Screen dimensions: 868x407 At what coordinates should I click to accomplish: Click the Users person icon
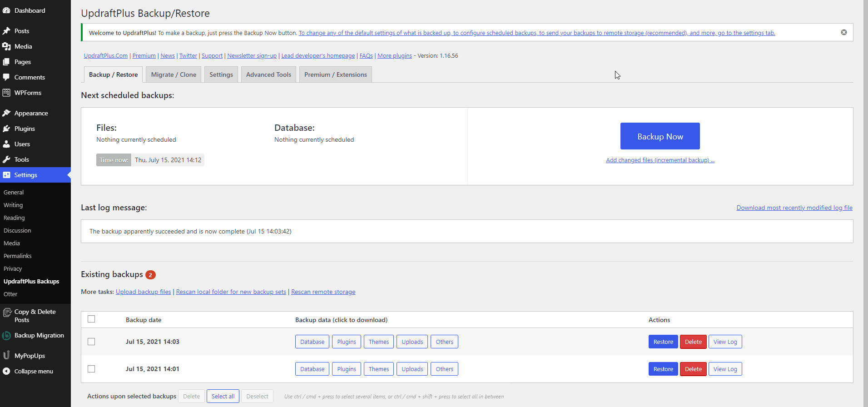6,144
